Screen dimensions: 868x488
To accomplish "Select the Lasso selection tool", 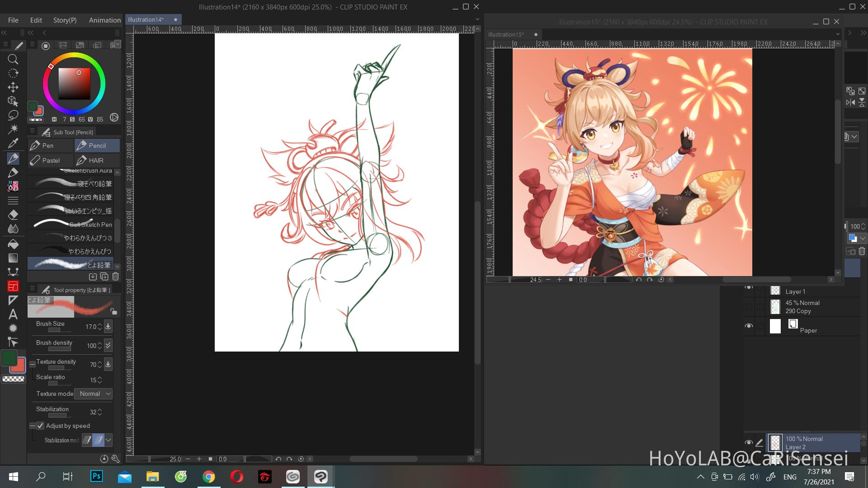I will click(13, 115).
